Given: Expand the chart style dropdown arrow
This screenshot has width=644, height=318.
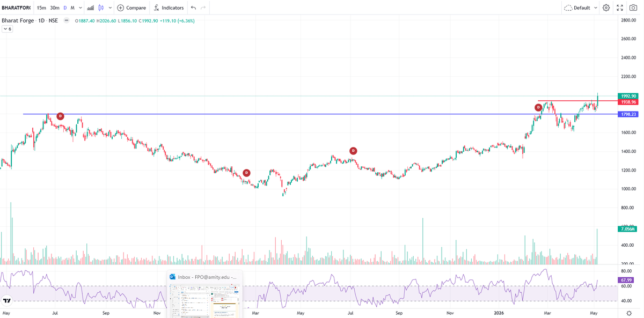Looking at the screenshot, I should point(110,8).
